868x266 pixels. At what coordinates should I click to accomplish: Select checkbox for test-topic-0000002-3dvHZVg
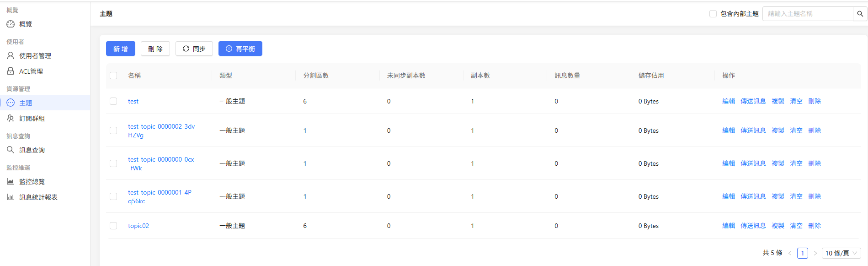113,130
